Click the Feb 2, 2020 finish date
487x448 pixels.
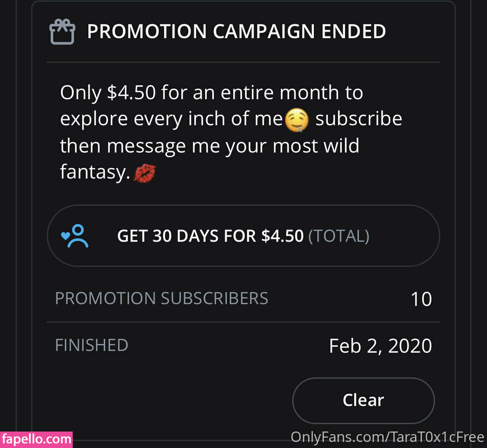click(380, 346)
